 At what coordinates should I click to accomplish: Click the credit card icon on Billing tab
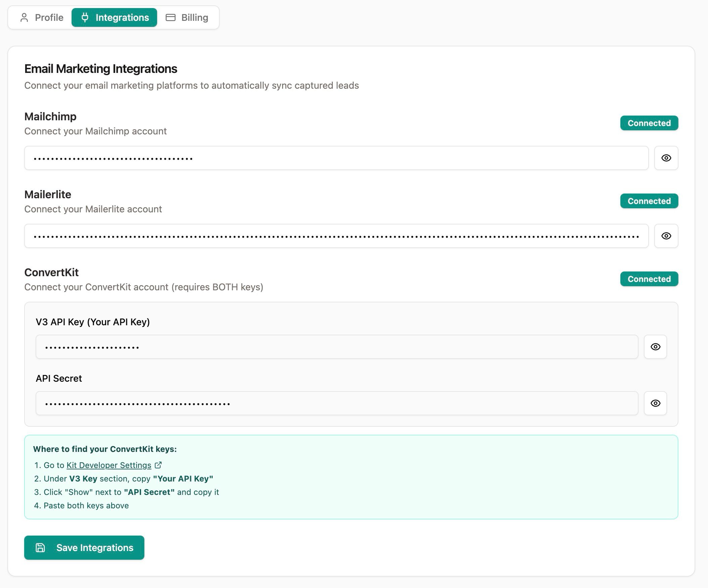click(x=171, y=17)
